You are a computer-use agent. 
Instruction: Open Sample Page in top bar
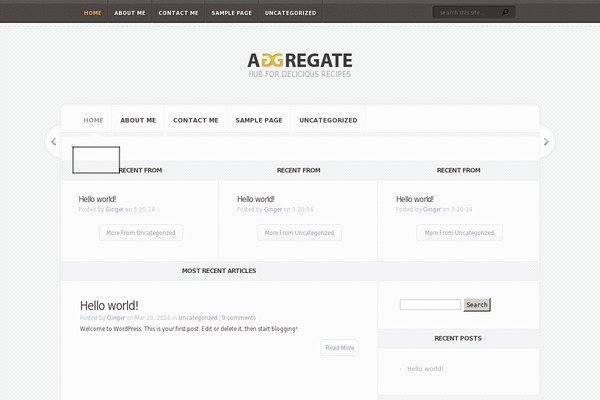coord(232,13)
